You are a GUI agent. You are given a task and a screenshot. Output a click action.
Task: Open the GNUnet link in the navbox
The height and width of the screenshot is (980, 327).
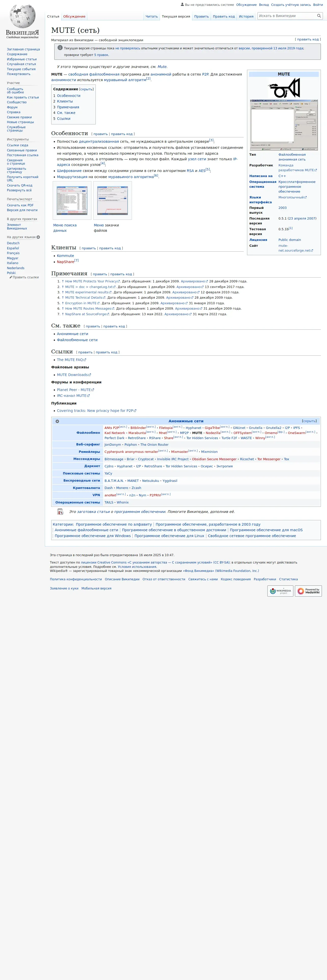(x=239, y=428)
